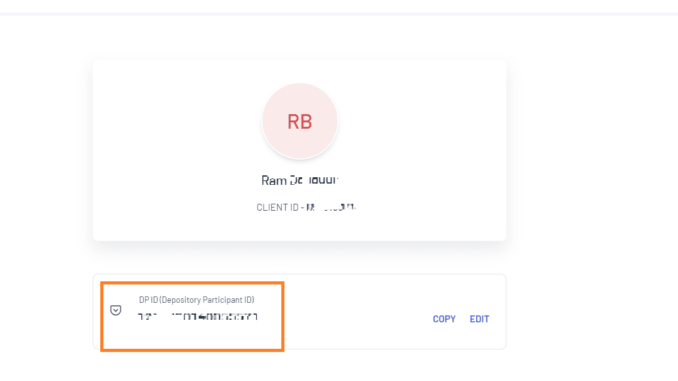This screenshot has height=381, width=678.
Task: Select the shield icon beside DP ID
Action: coord(115,310)
